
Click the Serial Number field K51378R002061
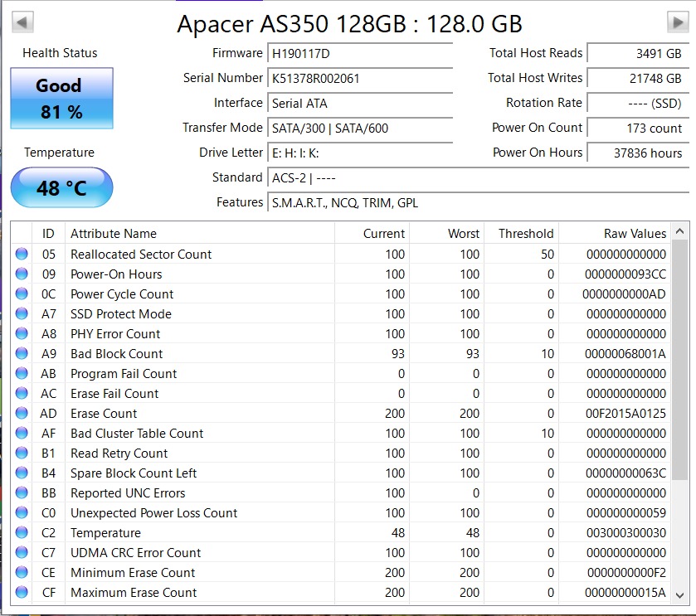pos(360,79)
